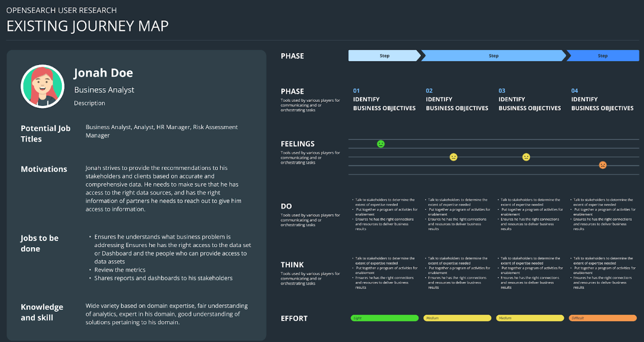Click the neutral face under phase 03
644x342 pixels.
click(526, 157)
